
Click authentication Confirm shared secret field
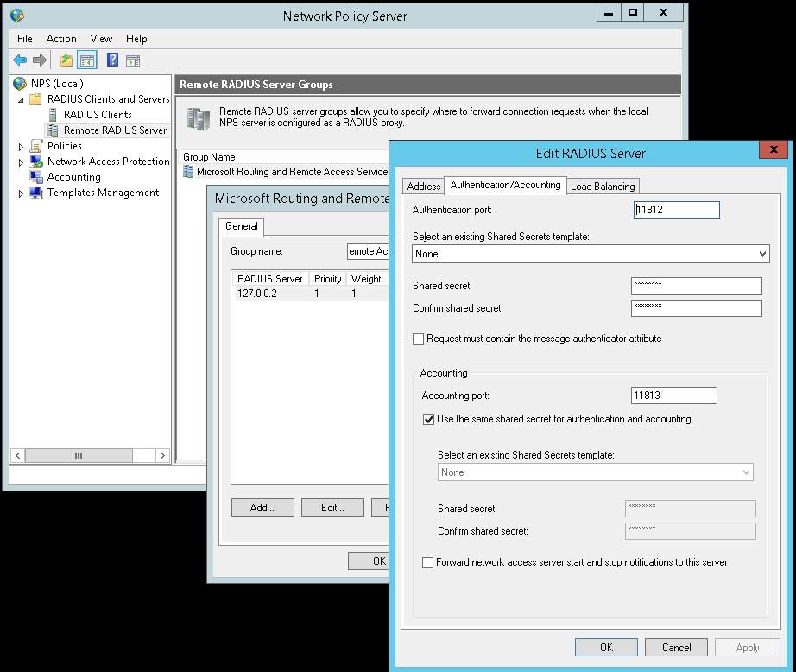(x=697, y=308)
